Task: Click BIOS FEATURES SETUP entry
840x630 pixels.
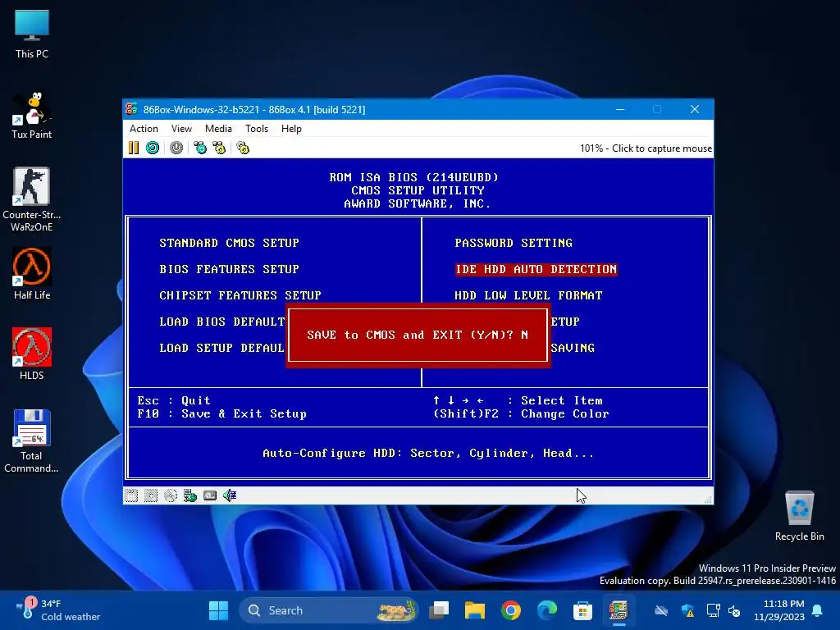Action: click(x=230, y=269)
